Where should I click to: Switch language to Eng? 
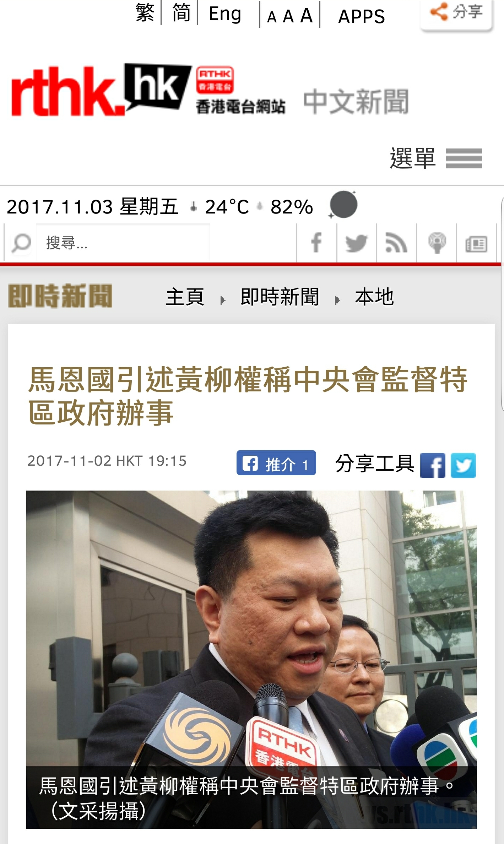pyautogui.click(x=225, y=14)
